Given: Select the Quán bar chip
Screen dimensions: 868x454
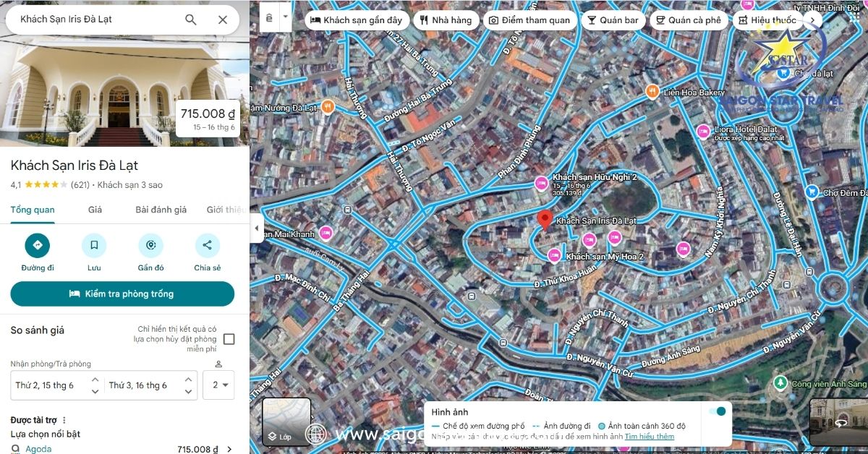Looking at the screenshot, I should click(x=613, y=20).
